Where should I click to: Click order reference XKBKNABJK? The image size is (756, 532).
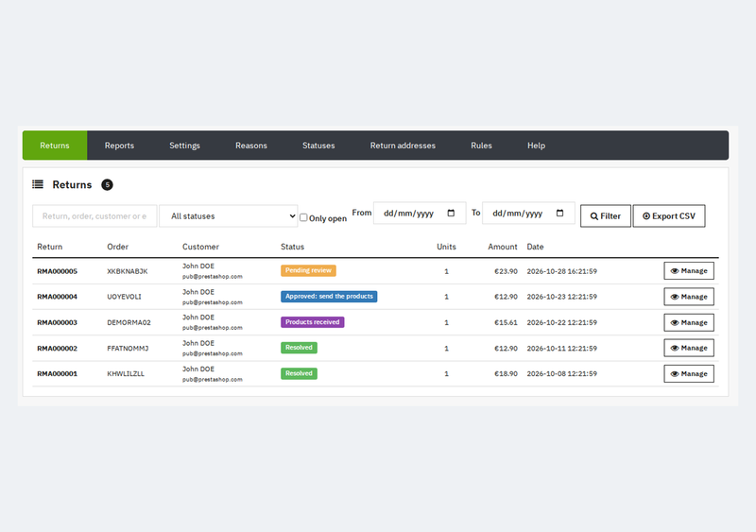[128, 271]
